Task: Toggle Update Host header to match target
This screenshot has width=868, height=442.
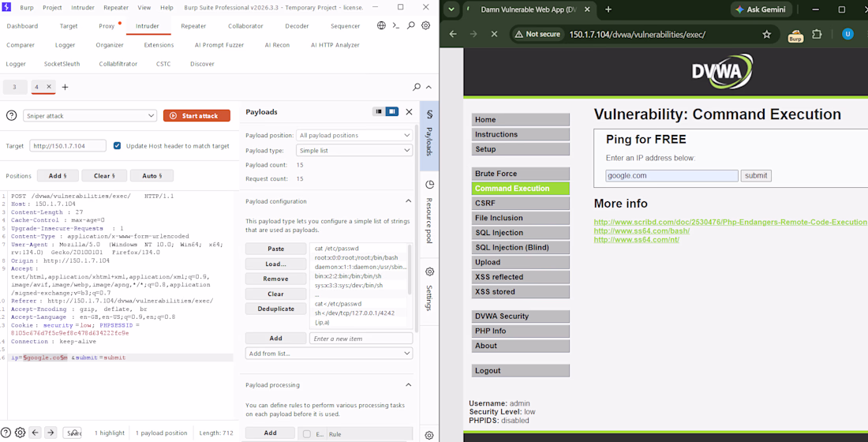Action: click(117, 146)
